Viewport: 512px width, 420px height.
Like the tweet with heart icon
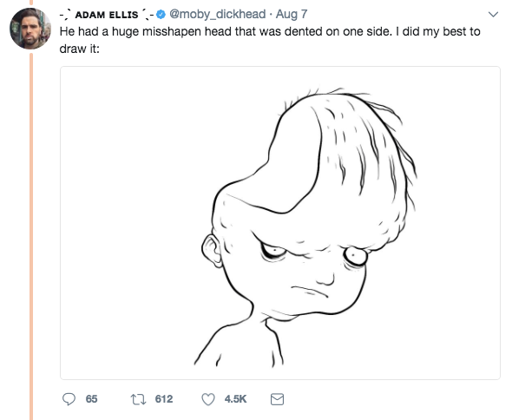[208, 399]
